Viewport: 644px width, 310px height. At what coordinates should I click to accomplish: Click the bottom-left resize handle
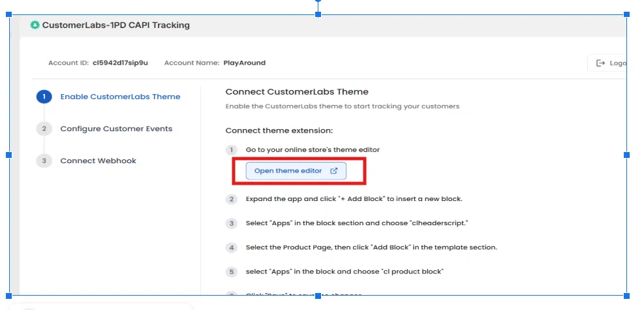[x=9, y=296]
